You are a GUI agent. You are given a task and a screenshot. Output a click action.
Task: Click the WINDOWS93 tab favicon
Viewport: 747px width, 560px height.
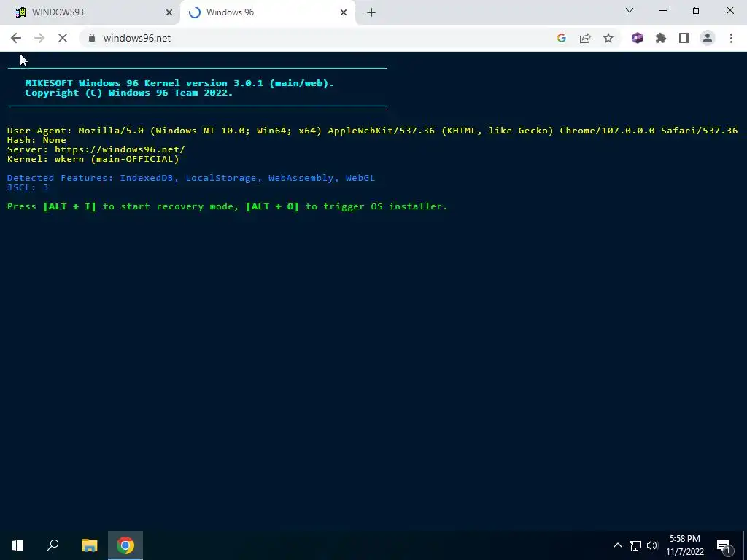pyautogui.click(x=20, y=12)
